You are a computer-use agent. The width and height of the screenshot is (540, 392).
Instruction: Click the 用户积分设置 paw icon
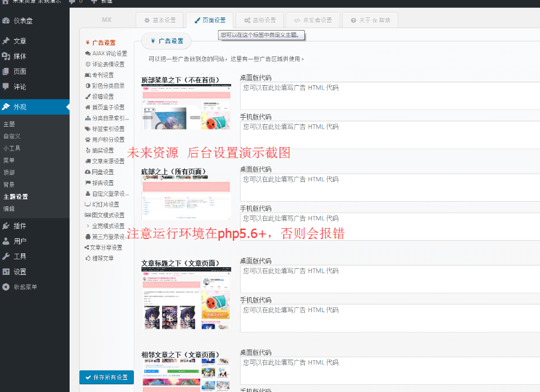pos(88,139)
